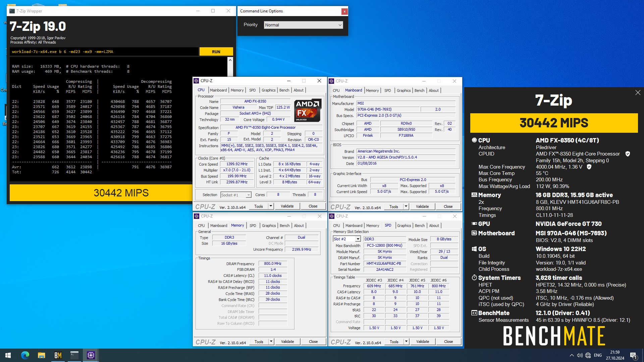Click the scrollbar up arrow in 7-Zip output
Image resolution: width=644 pixels, height=362 pixels.
(230, 60)
